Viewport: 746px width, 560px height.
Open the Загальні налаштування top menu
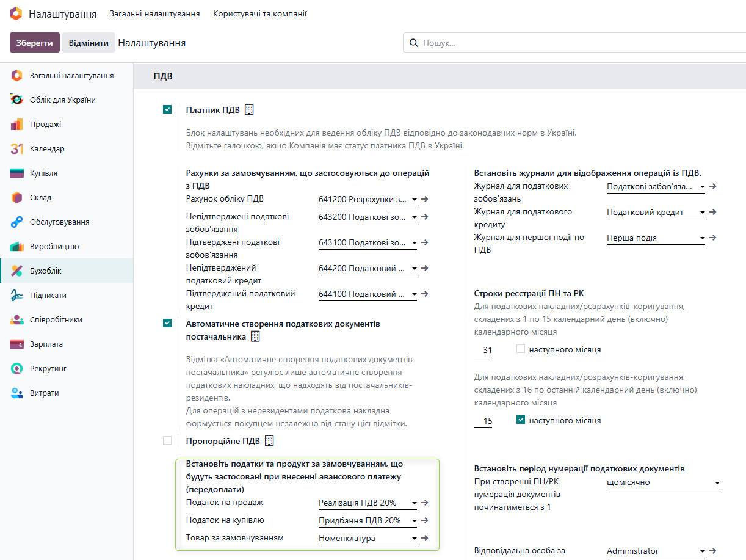(x=154, y=13)
